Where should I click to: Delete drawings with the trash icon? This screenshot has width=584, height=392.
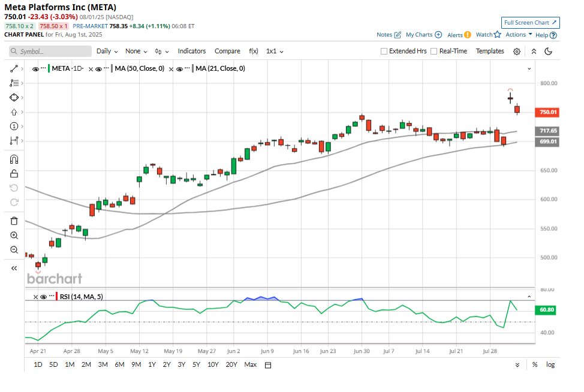click(14, 221)
